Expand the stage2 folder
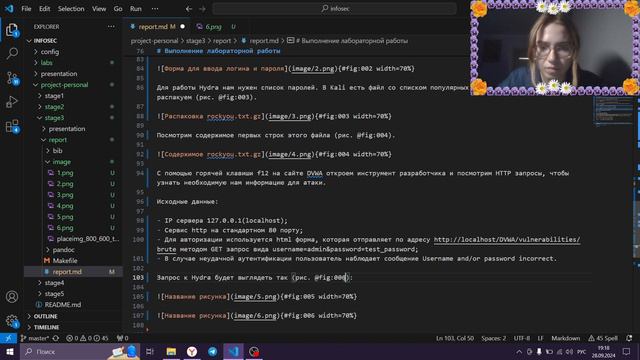This screenshot has height=360, width=640. [x=54, y=107]
